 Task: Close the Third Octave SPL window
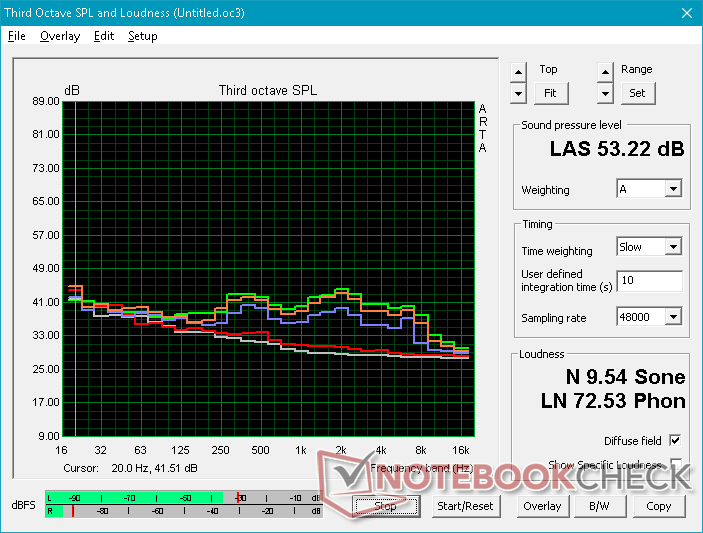tap(687, 13)
